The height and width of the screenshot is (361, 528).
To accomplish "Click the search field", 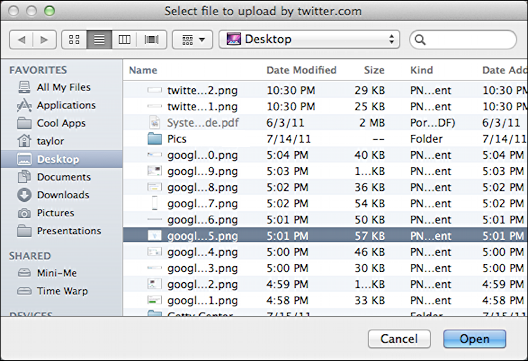I will pyautogui.click(x=463, y=40).
